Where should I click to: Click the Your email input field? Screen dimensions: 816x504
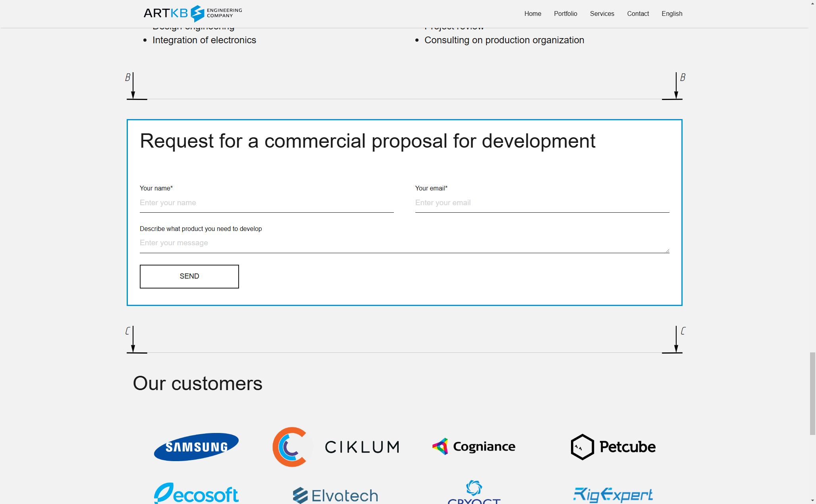[x=542, y=203]
